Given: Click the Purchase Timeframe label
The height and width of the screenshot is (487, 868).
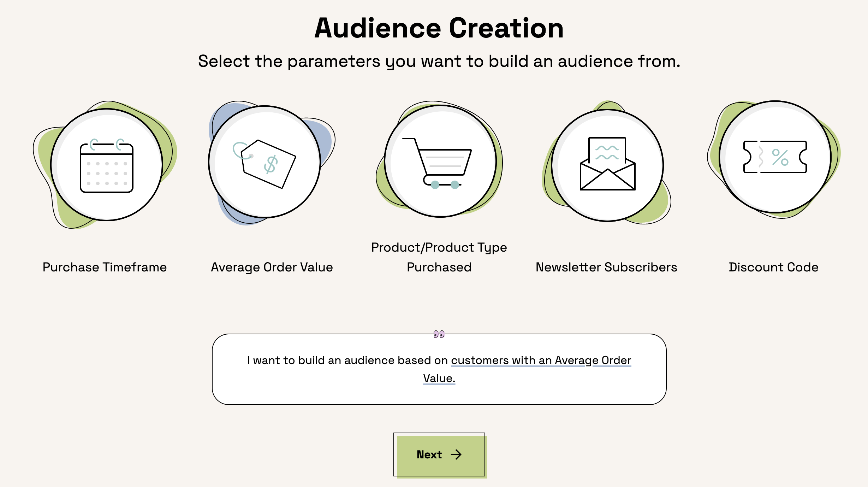Looking at the screenshot, I should (105, 267).
